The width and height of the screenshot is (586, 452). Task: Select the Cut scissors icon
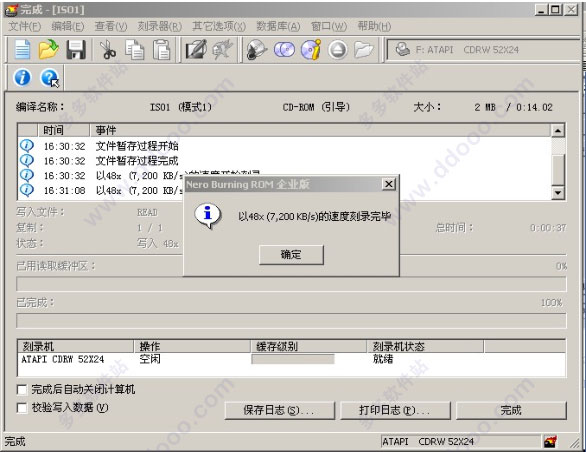coord(108,50)
